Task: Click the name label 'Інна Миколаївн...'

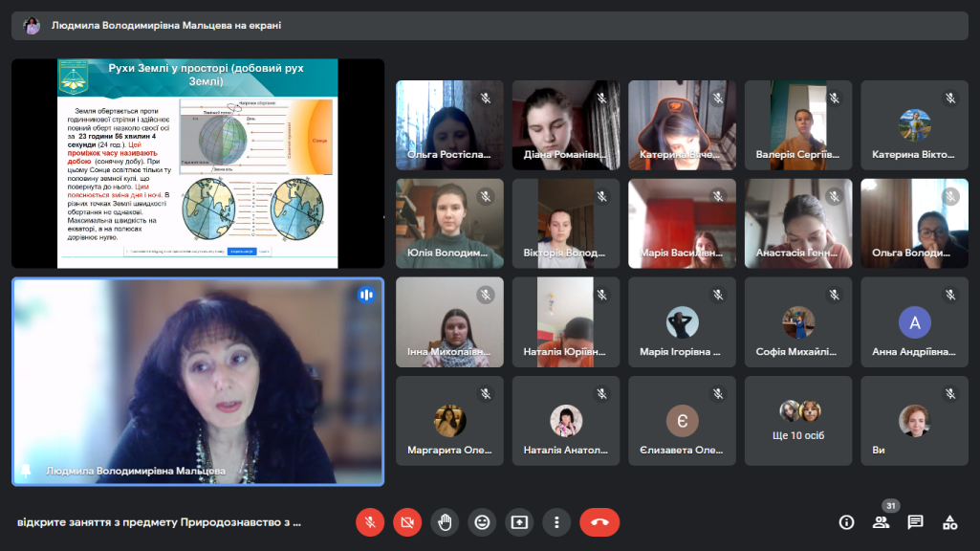Action: pyautogui.click(x=448, y=351)
